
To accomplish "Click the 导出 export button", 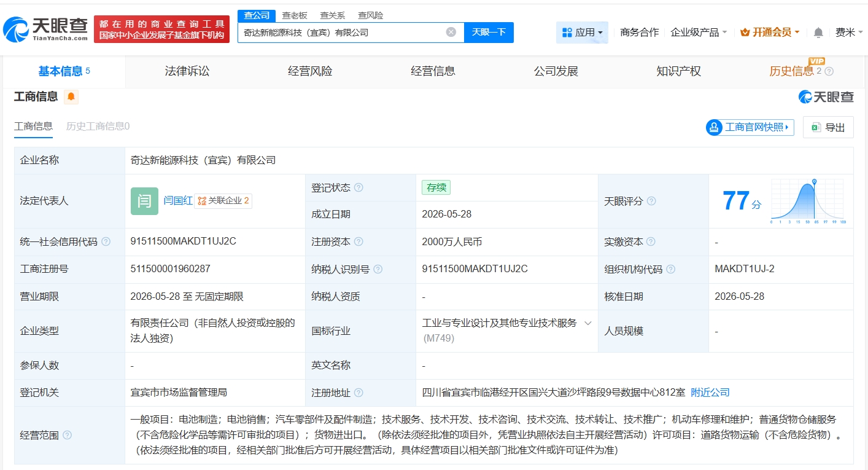I will point(828,127).
